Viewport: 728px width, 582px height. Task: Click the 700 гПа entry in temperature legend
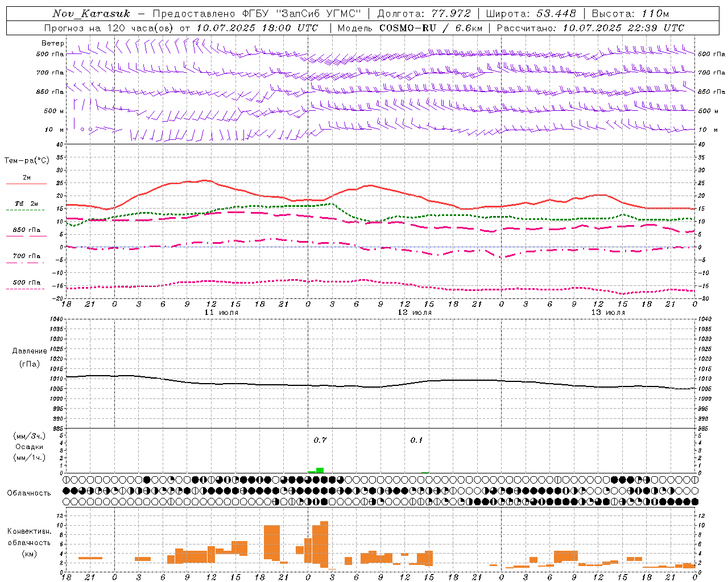pos(26,256)
